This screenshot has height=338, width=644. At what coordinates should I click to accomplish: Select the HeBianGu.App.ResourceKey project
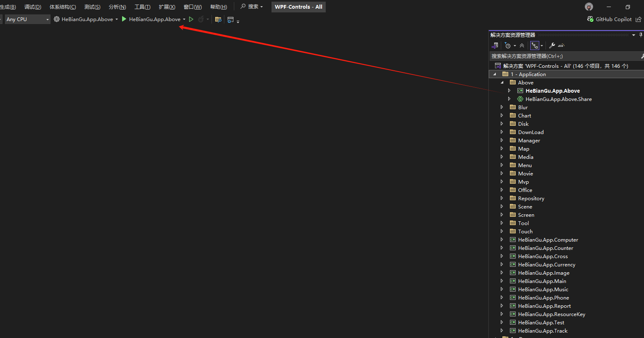tap(552, 314)
